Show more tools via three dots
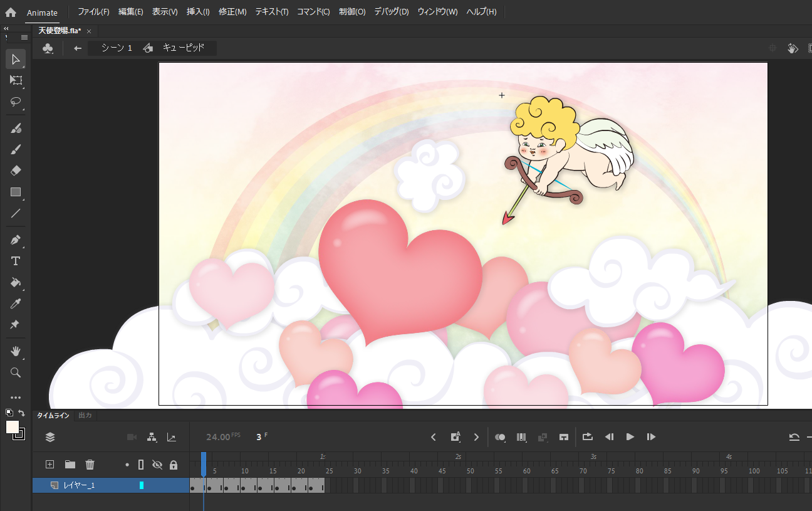812x511 pixels. tap(16, 397)
